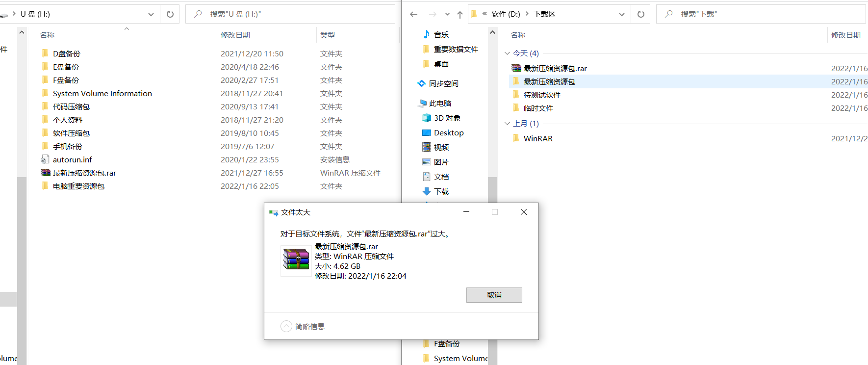
Task: Go forward in the 下载区 window
Action: pyautogui.click(x=432, y=14)
